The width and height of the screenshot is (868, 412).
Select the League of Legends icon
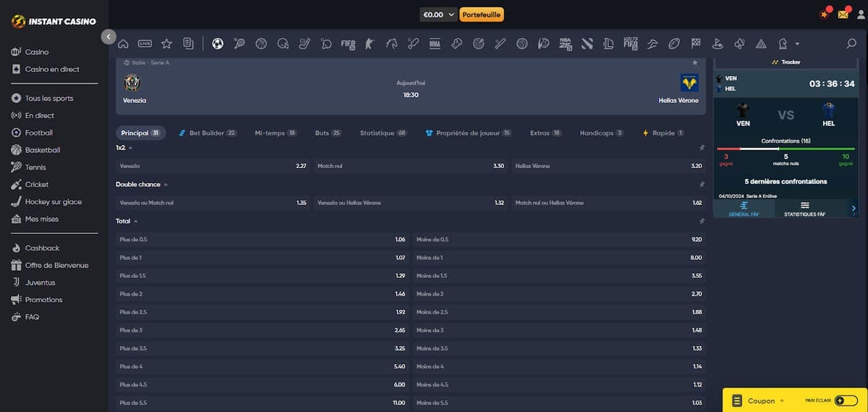click(x=609, y=43)
